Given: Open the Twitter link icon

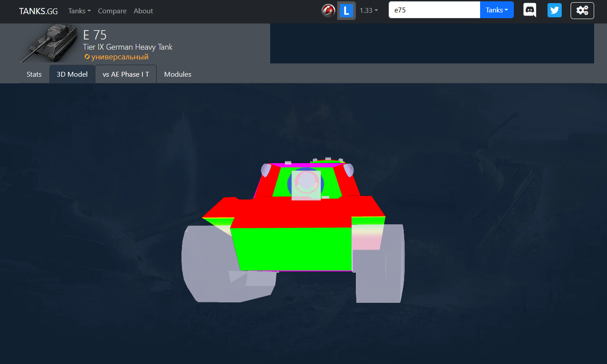Looking at the screenshot, I should pyautogui.click(x=555, y=10).
